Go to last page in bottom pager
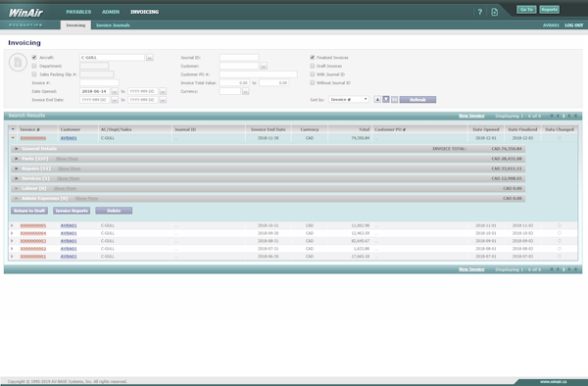Image resolution: width=588 pixels, height=386 pixels. [575, 269]
